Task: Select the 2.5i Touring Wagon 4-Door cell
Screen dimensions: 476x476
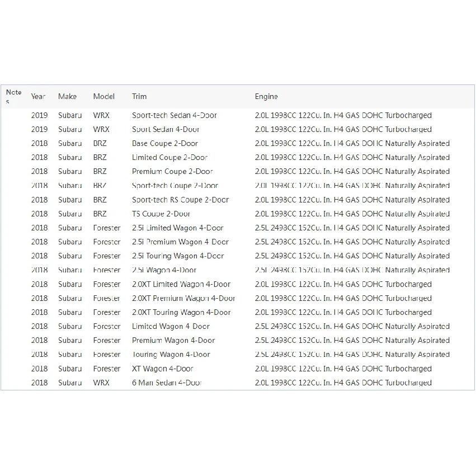Action: pos(178,256)
